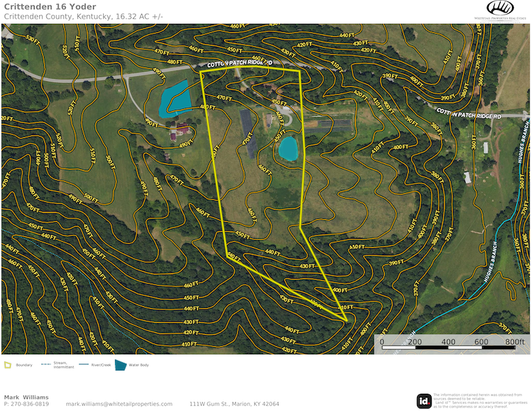532x411 pixels.
Task: Click the Cotton Patch Ridge Rd label at top
Action: click(x=239, y=63)
